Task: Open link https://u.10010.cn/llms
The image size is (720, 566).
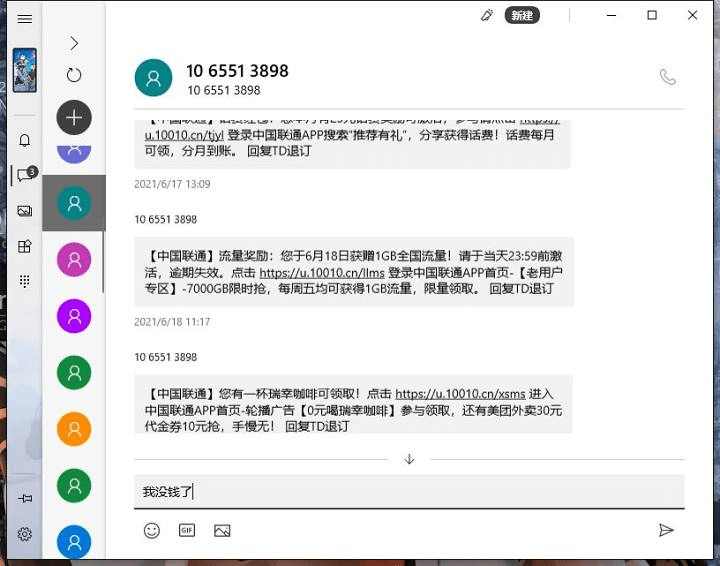Action: (322, 273)
